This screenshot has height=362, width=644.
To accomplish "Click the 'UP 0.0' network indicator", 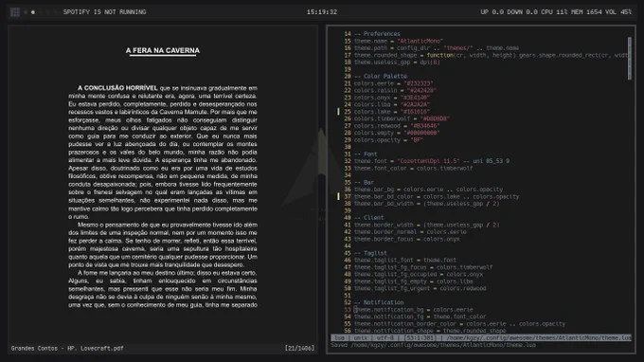I will pos(492,12).
